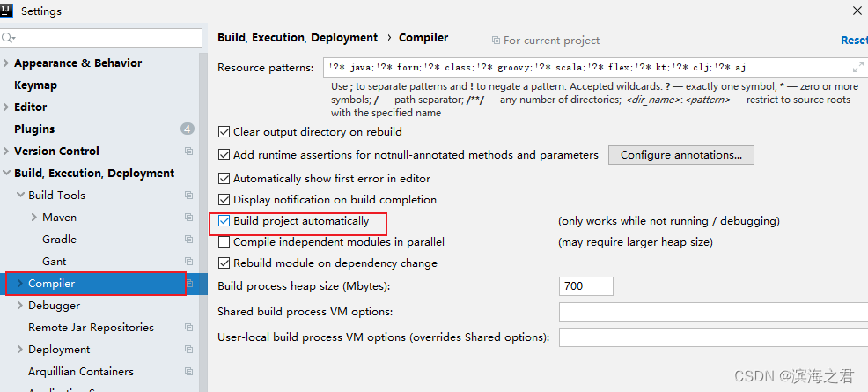Screen dimensions: 868x392
Task: Click the Build process heap size field
Action: tap(585, 286)
